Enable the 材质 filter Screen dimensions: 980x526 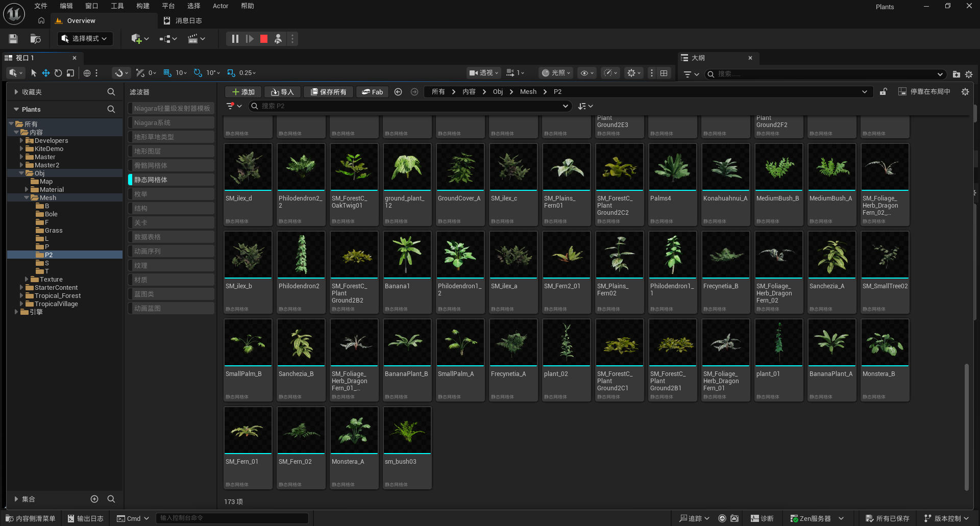[x=171, y=280]
